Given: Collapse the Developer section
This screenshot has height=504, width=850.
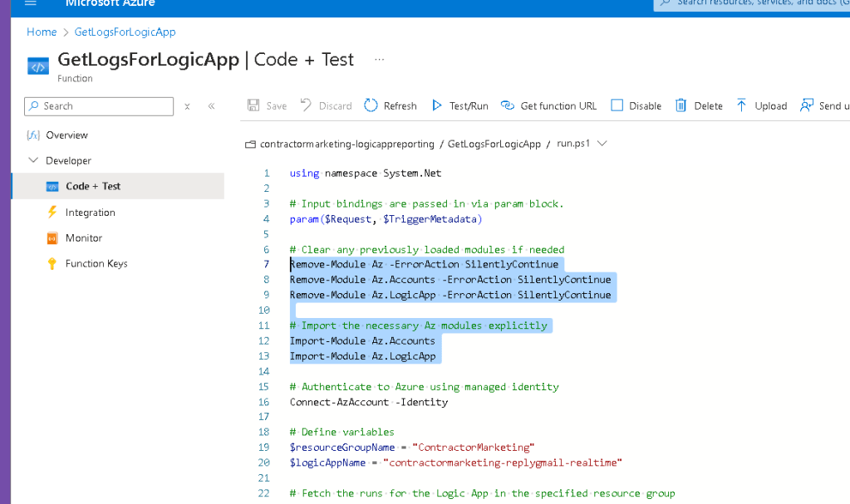Looking at the screenshot, I should [x=33, y=160].
